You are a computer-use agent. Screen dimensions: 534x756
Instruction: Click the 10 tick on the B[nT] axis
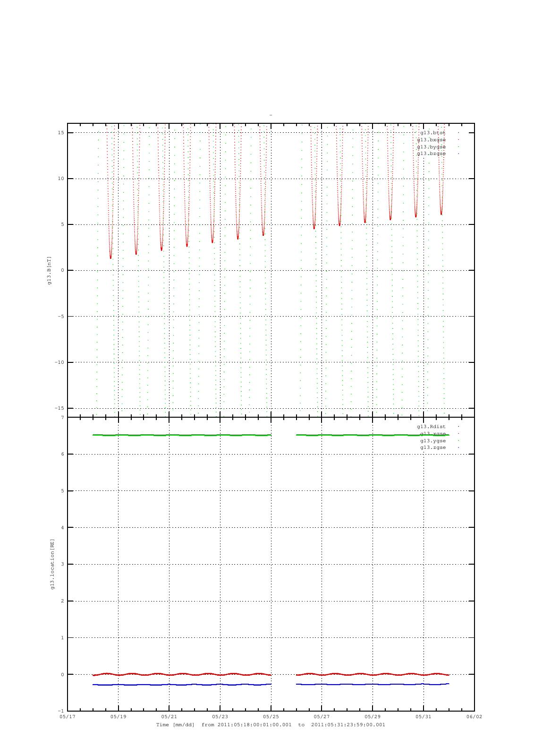click(x=60, y=179)
